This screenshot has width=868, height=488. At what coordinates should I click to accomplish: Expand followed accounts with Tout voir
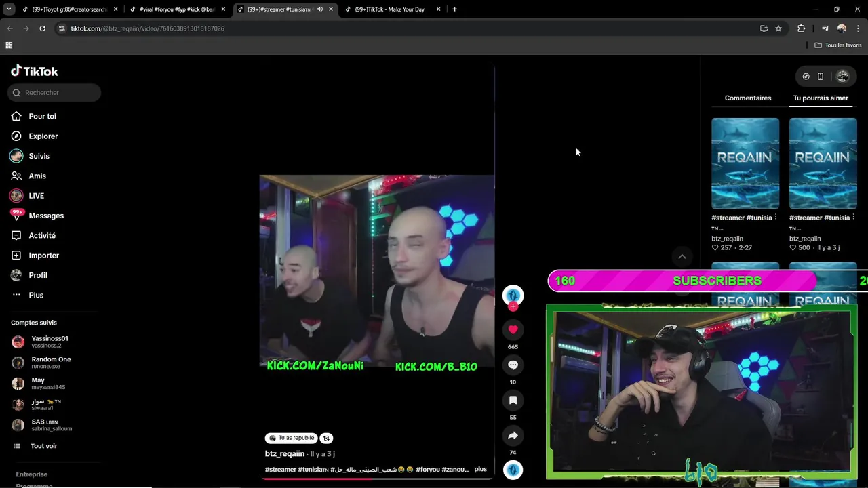43,446
